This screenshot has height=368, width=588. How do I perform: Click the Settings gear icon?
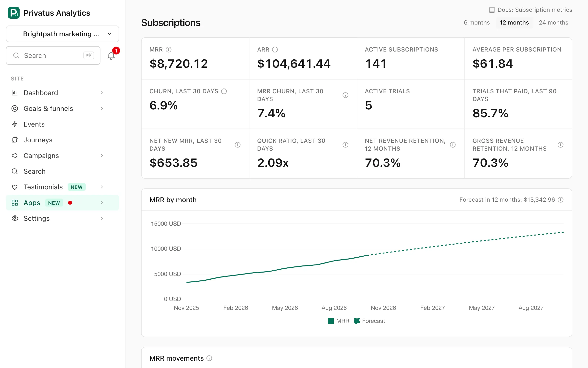click(x=15, y=218)
